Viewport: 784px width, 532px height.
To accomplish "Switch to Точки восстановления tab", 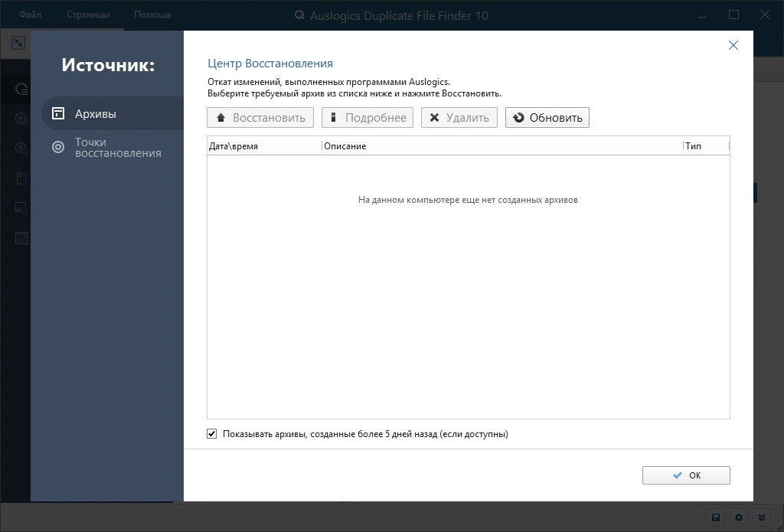I will (113, 148).
